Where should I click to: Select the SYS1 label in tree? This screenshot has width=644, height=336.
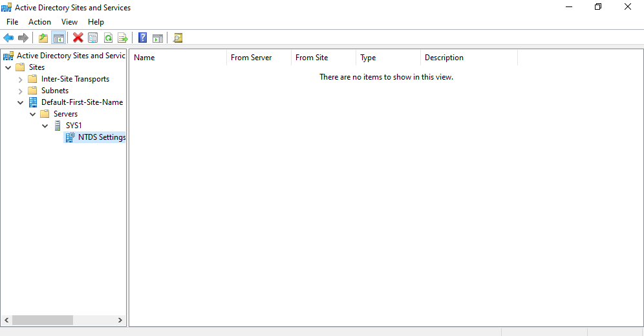click(x=74, y=126)
